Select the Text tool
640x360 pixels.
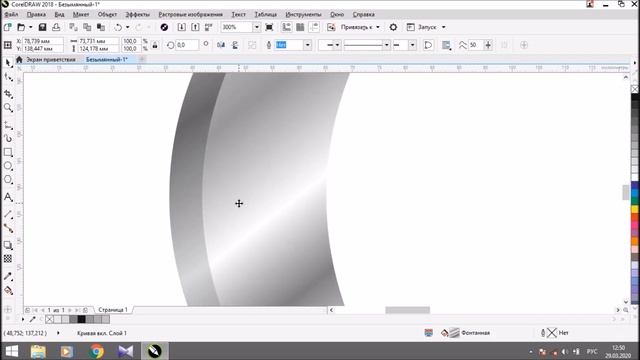point(8,197)
